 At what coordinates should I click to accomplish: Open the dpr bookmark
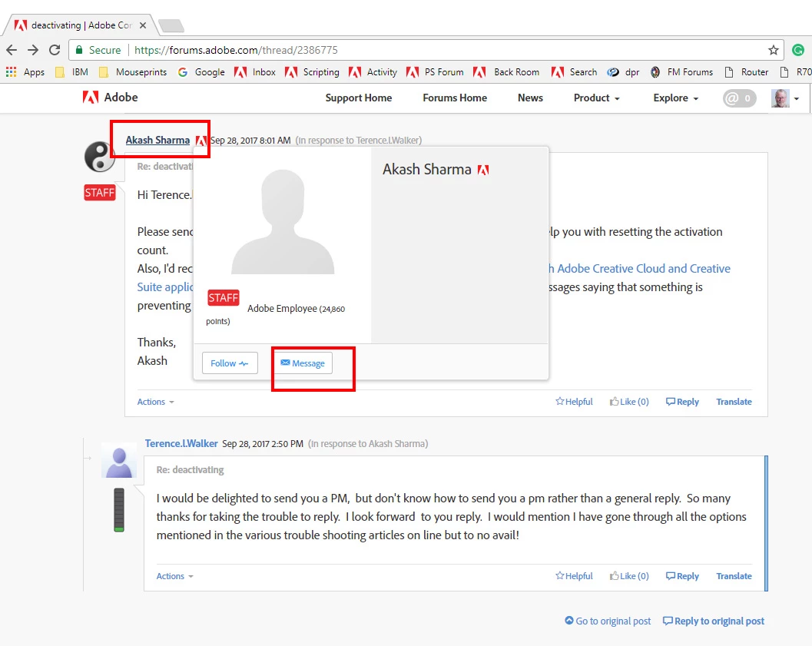tap(624, 72)
